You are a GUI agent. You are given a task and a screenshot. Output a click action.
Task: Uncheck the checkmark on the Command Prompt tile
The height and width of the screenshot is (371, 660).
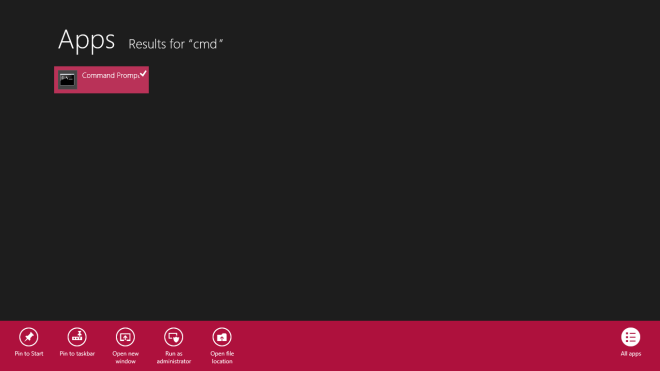[143, 73]
